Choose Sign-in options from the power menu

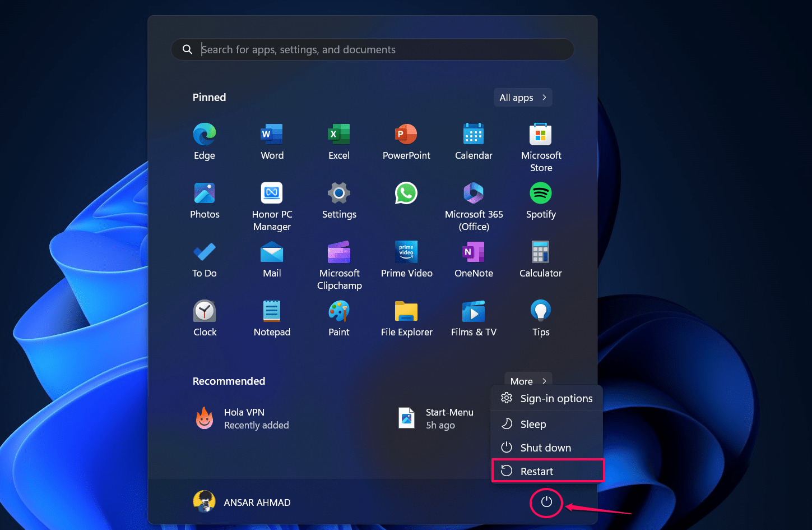pos(547,398)
